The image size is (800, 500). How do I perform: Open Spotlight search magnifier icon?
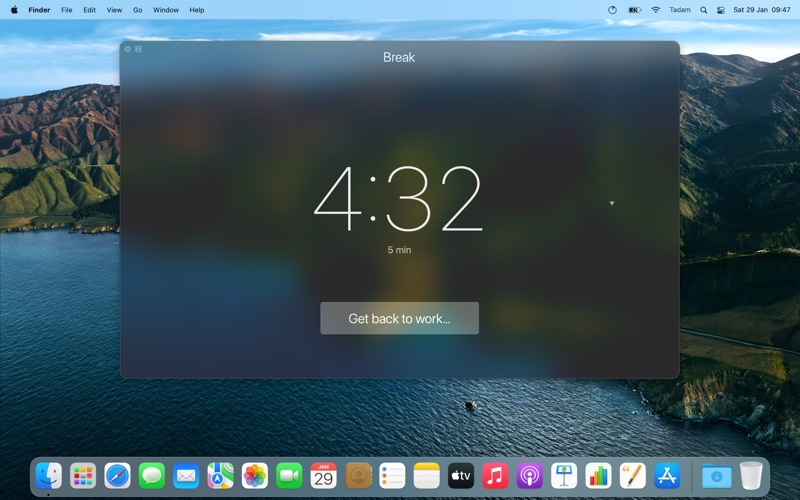[x=704, y=10]
